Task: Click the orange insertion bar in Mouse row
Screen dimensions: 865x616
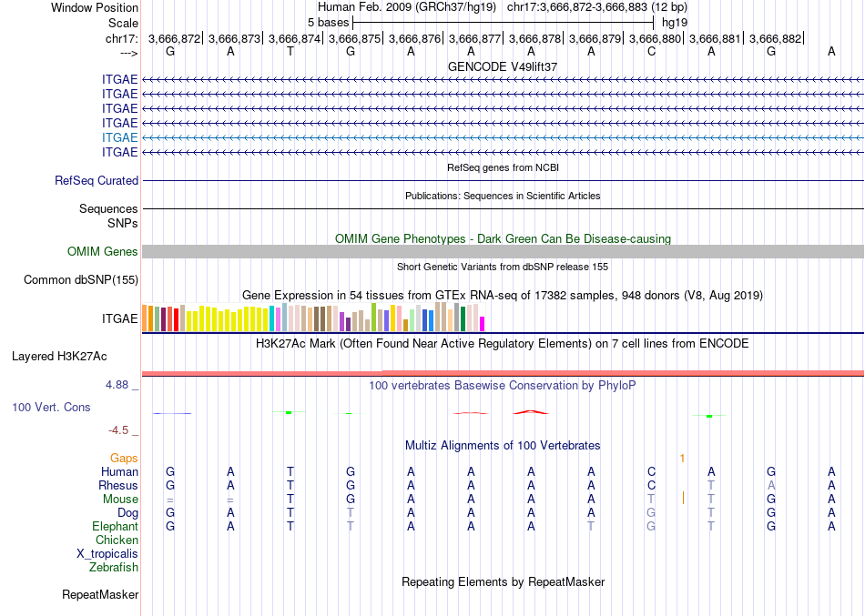Action: (683, 499)
